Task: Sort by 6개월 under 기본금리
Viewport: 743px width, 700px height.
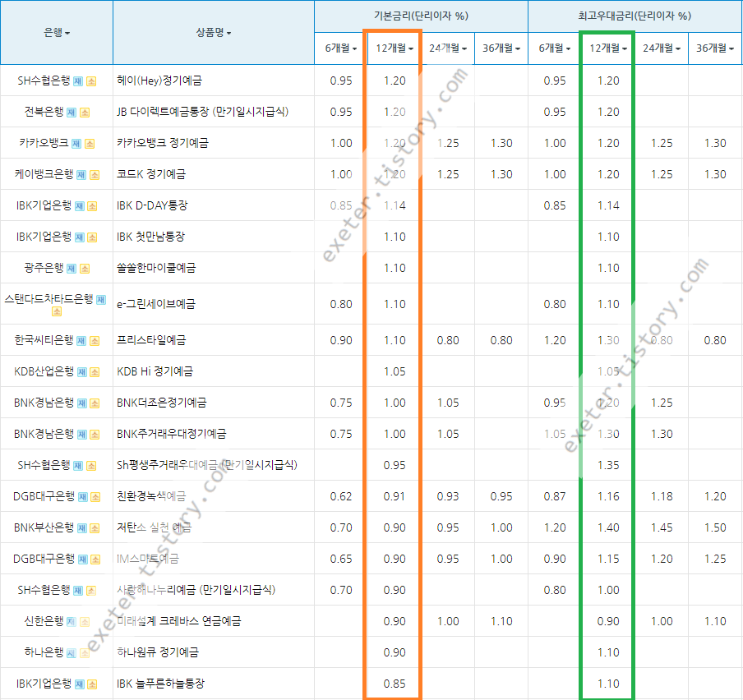Action: [341, 48]
